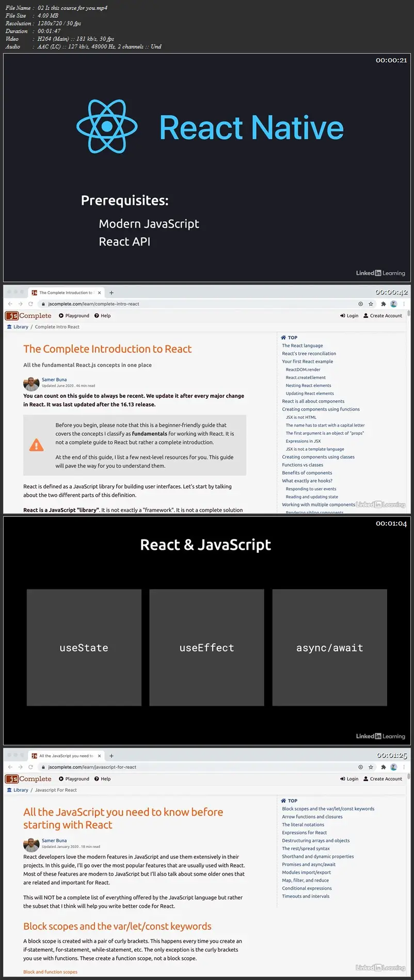Jump to 'React.createElement' subsection

click(x=306, y=378)
